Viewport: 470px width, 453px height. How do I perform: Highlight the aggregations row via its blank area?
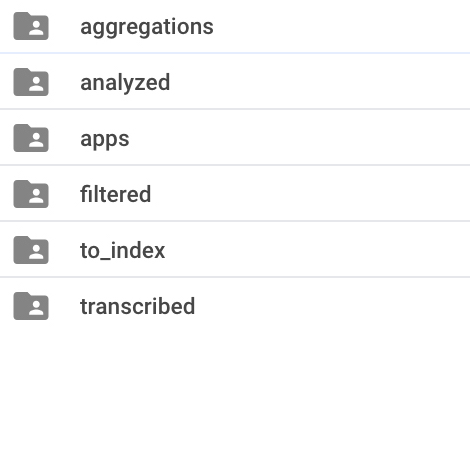pos(340,26)
